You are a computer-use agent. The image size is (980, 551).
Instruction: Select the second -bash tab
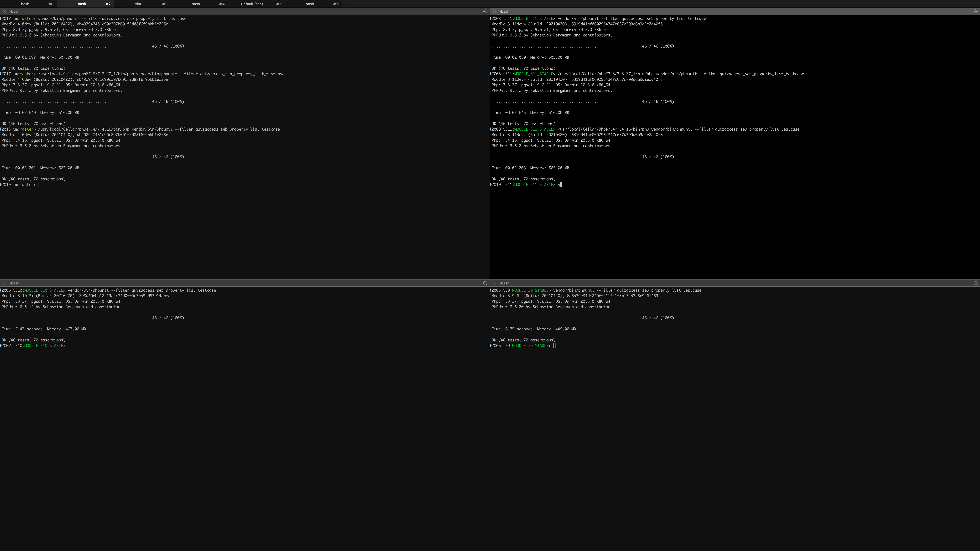click(85, 4)
